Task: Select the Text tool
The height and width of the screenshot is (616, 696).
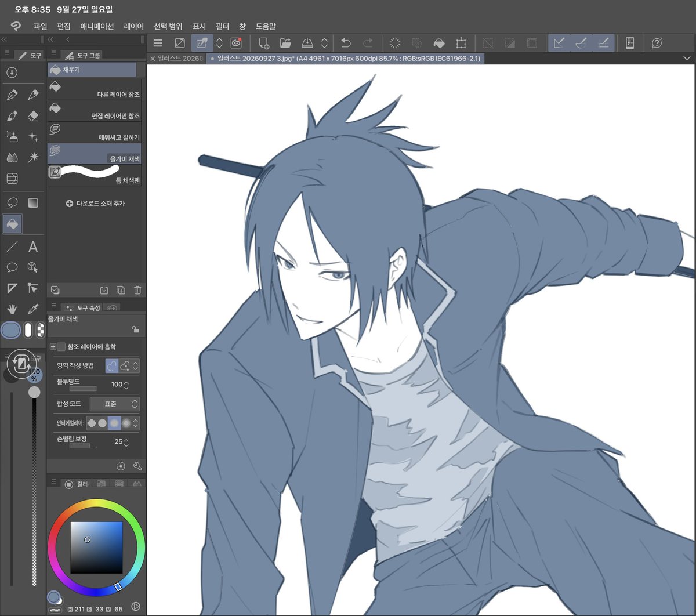Action: (x=33, y=247)
